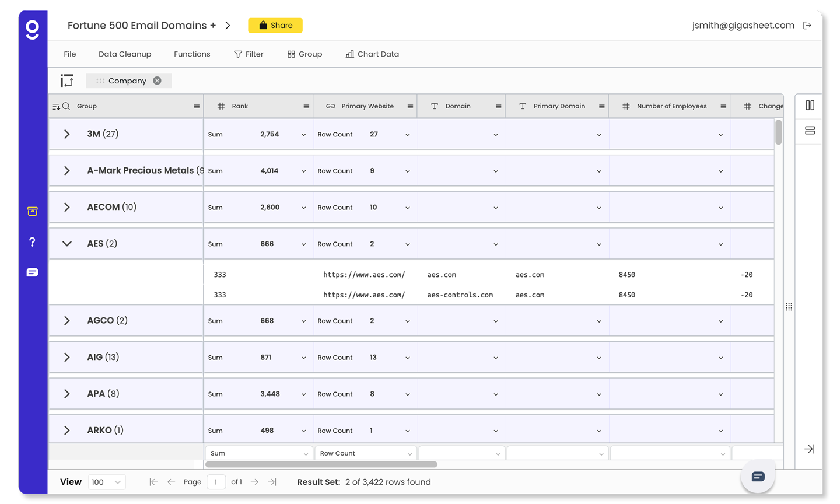Open the Group menu in the toolbar

pyautogui.click(x=304, y=54)
